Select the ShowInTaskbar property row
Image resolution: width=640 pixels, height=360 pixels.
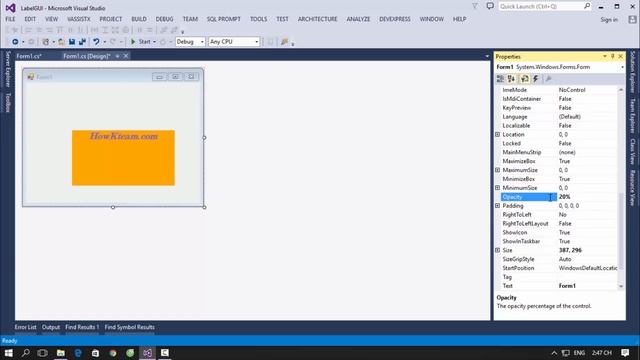coord(559,241)
